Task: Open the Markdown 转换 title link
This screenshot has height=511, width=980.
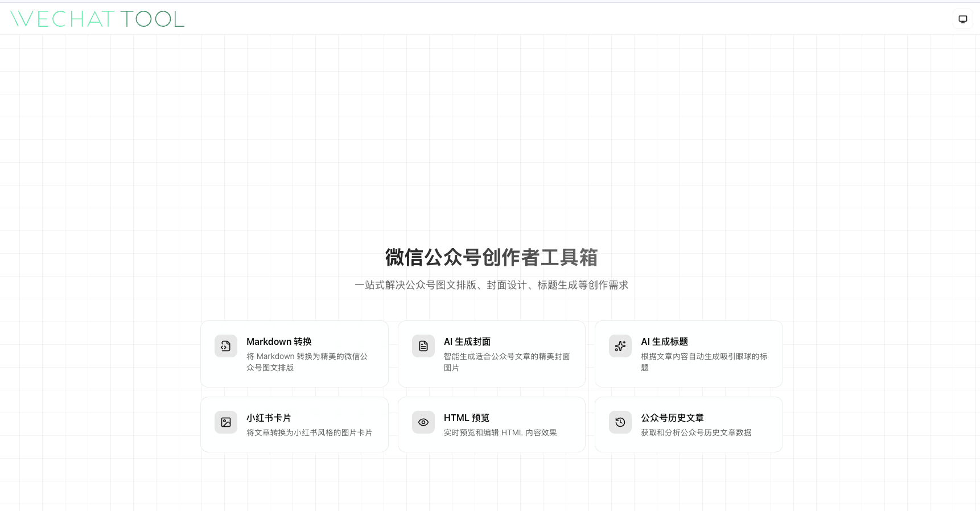Action: tap(279, 341)
